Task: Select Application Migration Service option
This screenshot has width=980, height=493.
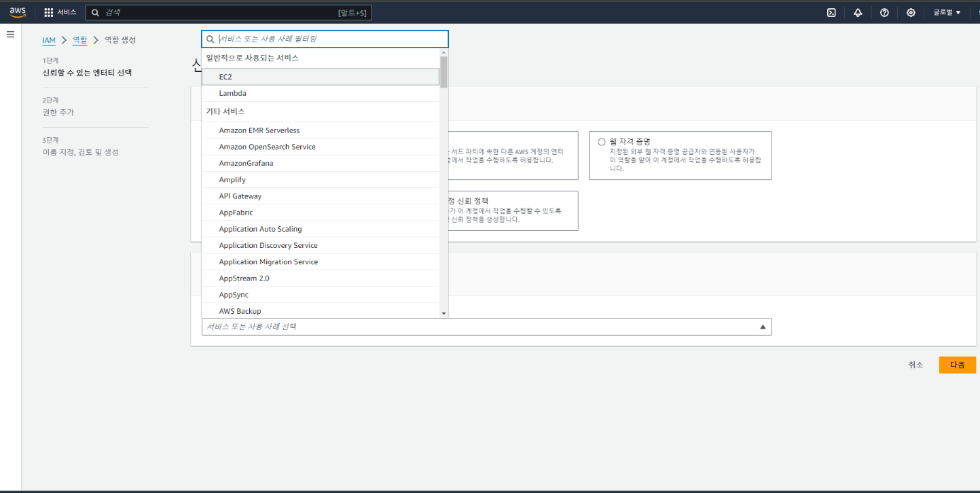Action: tap(321, 261)
